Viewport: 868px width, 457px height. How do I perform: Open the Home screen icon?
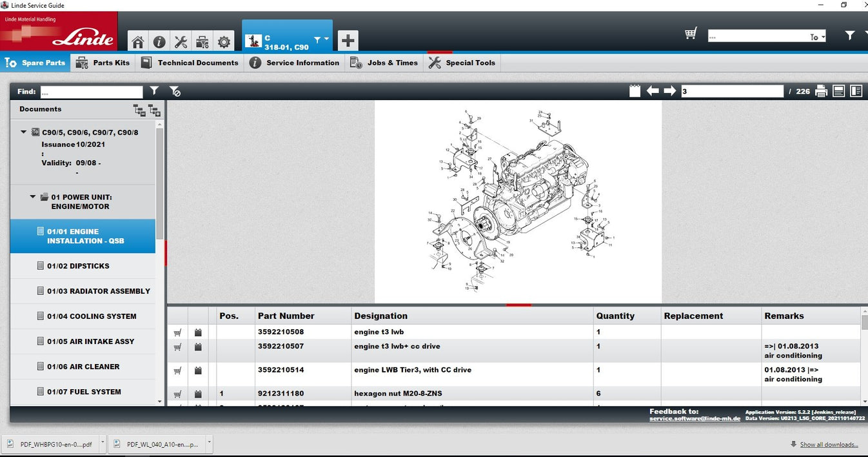click(137, 41)
